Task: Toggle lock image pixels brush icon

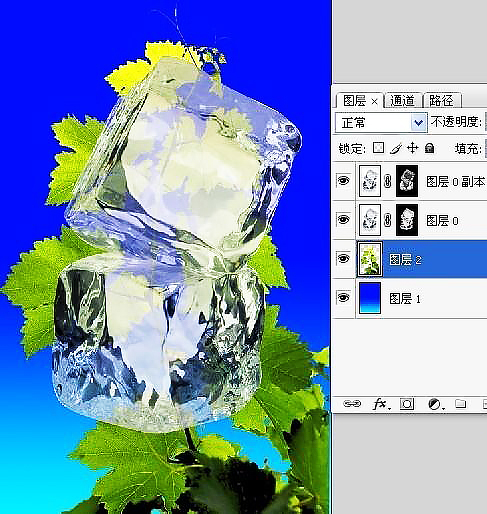Action: click(x=396, y=148)
